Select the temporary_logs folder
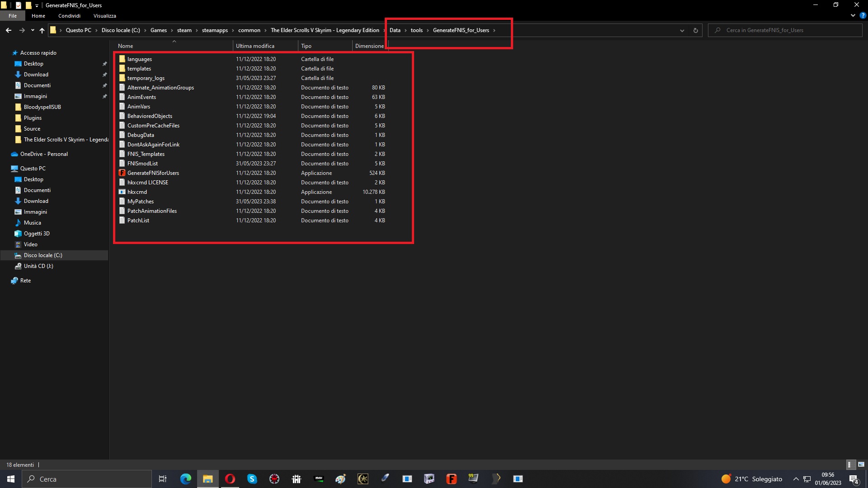Viewport: 868px width, 488px height. point(146,78)
